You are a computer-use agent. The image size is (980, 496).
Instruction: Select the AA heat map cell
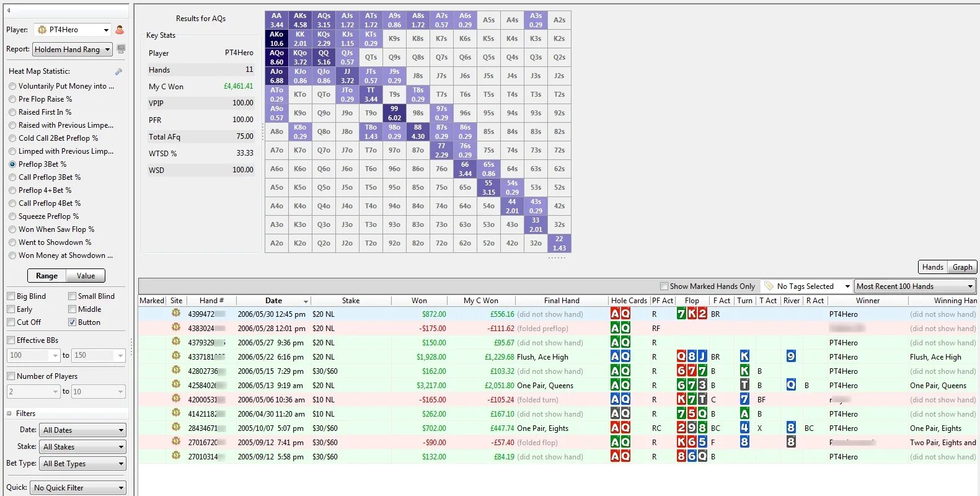[276, 20]
